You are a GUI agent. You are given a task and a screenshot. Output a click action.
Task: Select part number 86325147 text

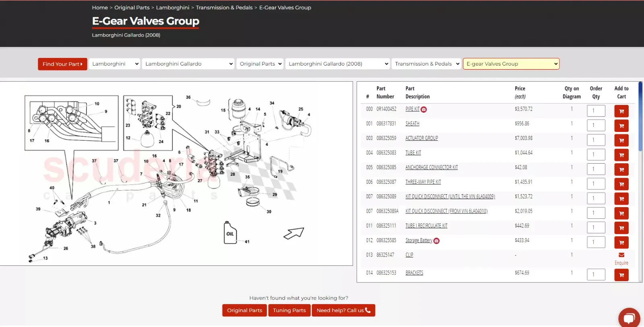pyautogui.click(x=385, y=255)
